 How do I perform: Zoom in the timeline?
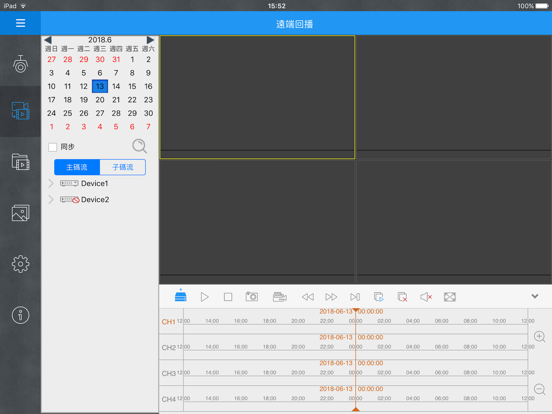coord(539,337)
